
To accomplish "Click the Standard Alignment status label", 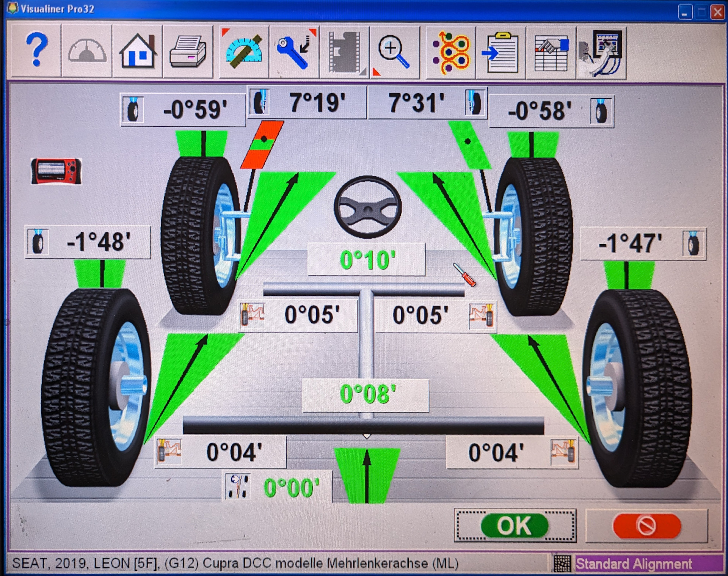I will [x=634, y=564].
